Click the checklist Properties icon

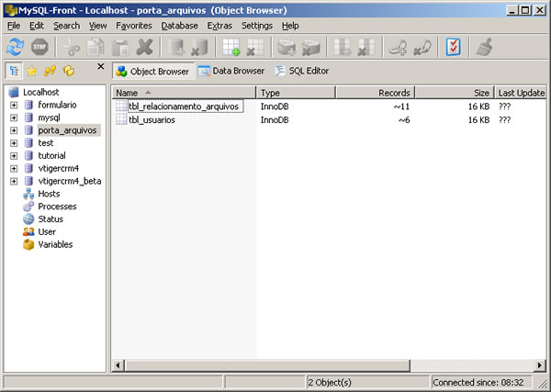click(x=453, y=47)
